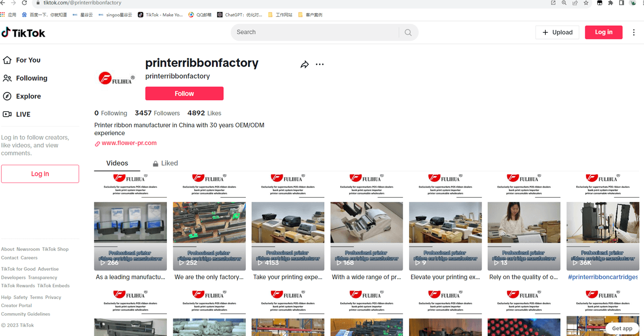Click the sidebar Log in button

click(x=40, y=174)
